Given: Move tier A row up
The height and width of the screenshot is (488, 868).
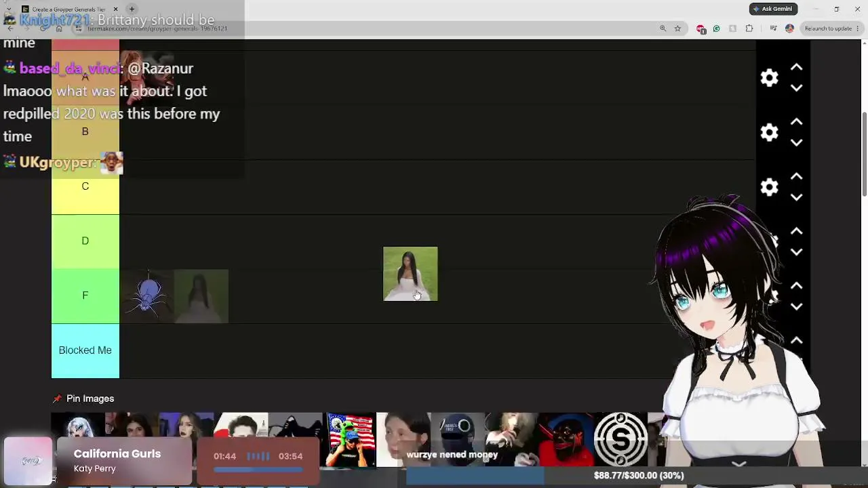Looking at the screenshot, I should (x=797, y=67).
